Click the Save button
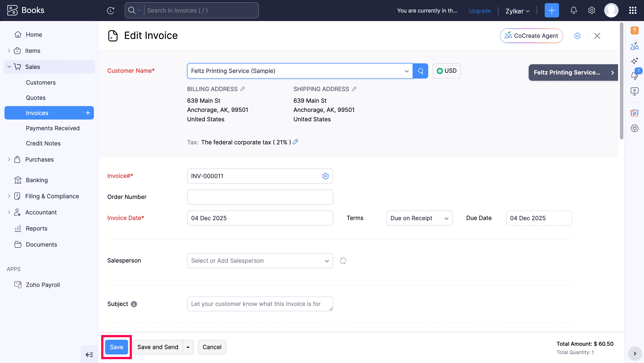Image resolution: width=644 pixels, height=363 pixels. click(117, 347)
